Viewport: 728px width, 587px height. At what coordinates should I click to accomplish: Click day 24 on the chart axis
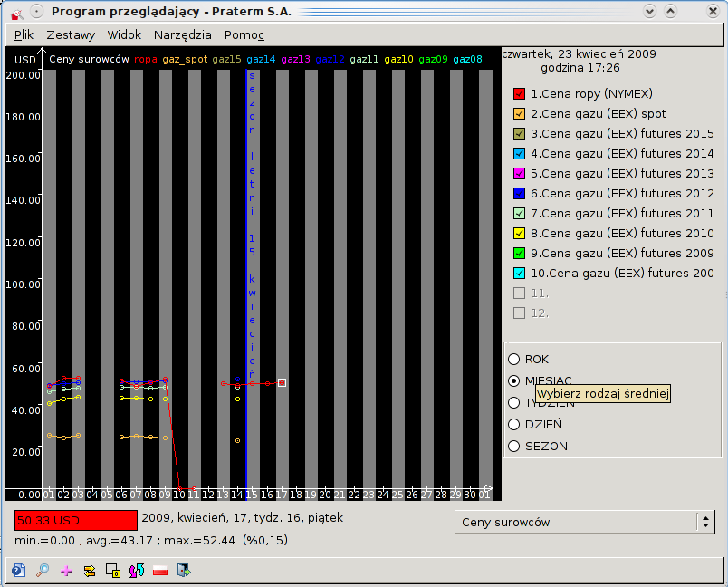383,495
